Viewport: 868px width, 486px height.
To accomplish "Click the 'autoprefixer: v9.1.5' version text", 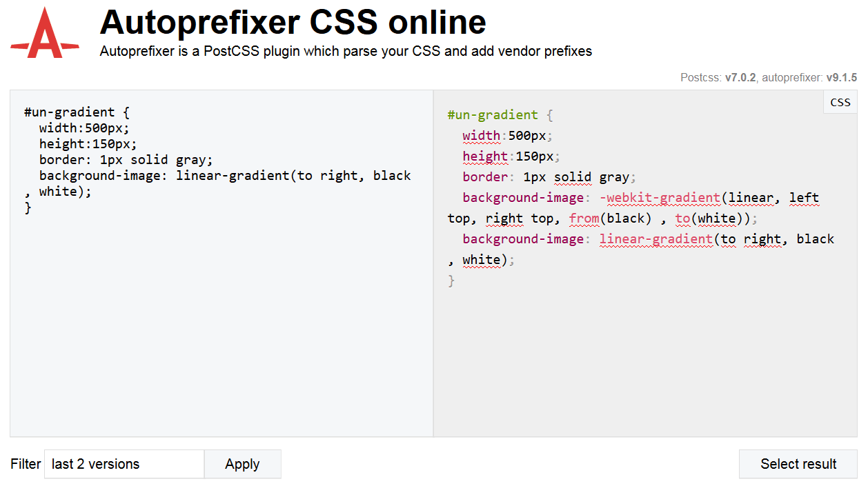I will [809, 78].
